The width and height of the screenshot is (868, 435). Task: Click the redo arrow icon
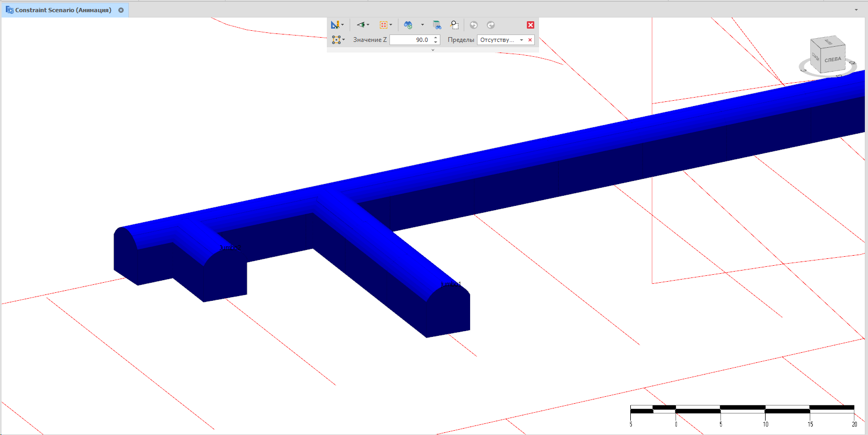[491, 25]
